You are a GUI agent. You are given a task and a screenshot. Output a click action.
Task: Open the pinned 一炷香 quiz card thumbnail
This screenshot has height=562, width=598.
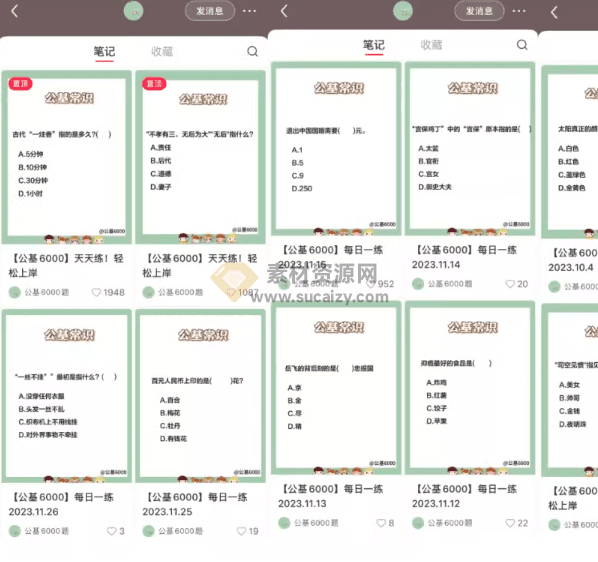coord(67,157)
